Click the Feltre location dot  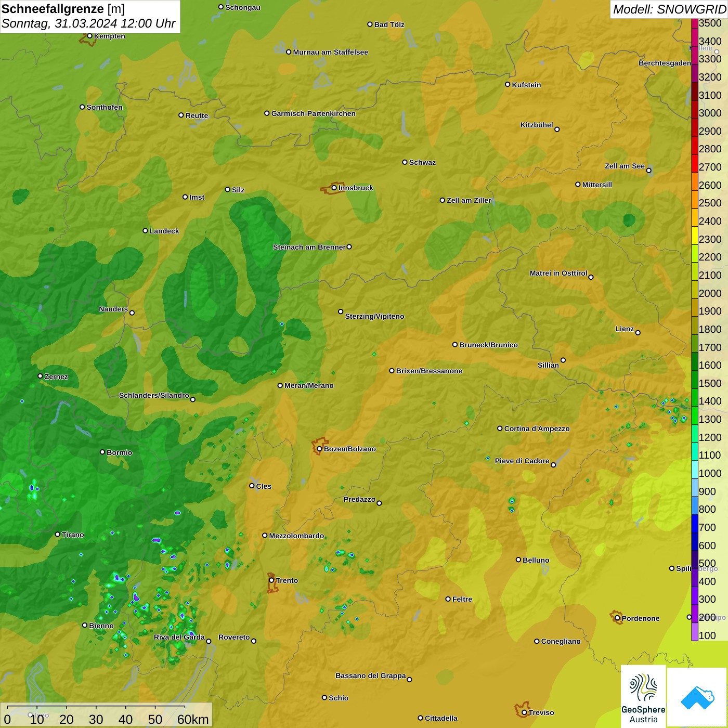(x=448, y=599)
